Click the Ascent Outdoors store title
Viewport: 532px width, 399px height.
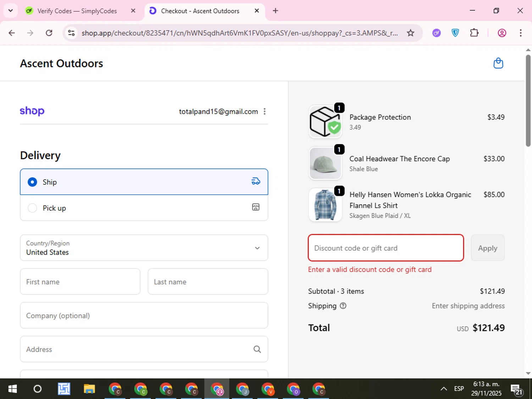click(61, 63)
